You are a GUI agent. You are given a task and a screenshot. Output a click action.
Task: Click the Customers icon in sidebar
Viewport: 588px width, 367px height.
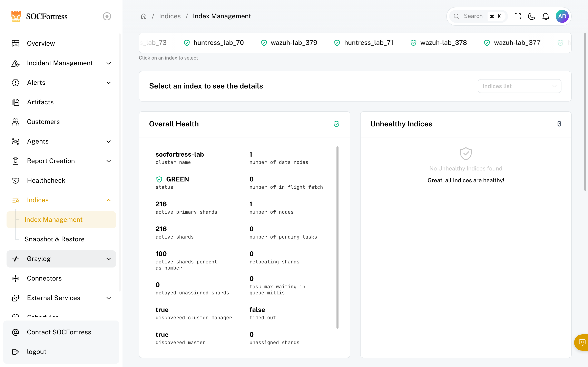16,122
